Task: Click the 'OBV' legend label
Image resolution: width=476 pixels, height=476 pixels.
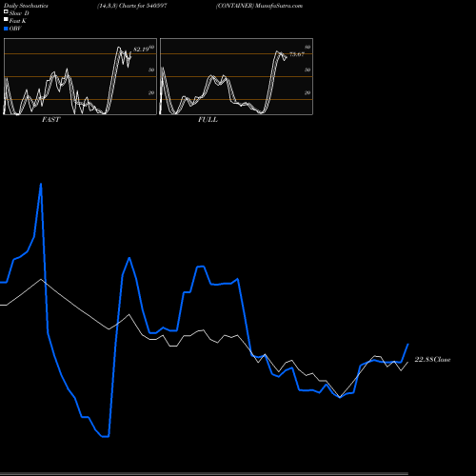Action: click(x=15, y=29)
